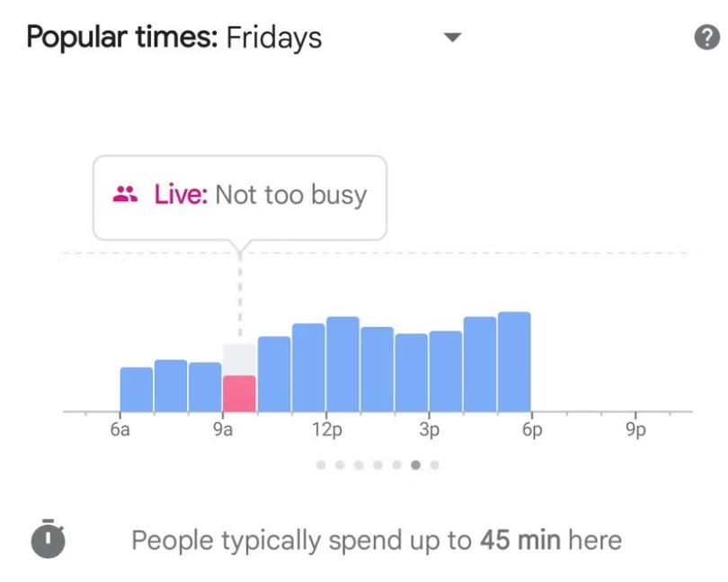Open the Popular times Fridays selector
This screenshot has height=582, width=728.
click(x=244, y=37)
